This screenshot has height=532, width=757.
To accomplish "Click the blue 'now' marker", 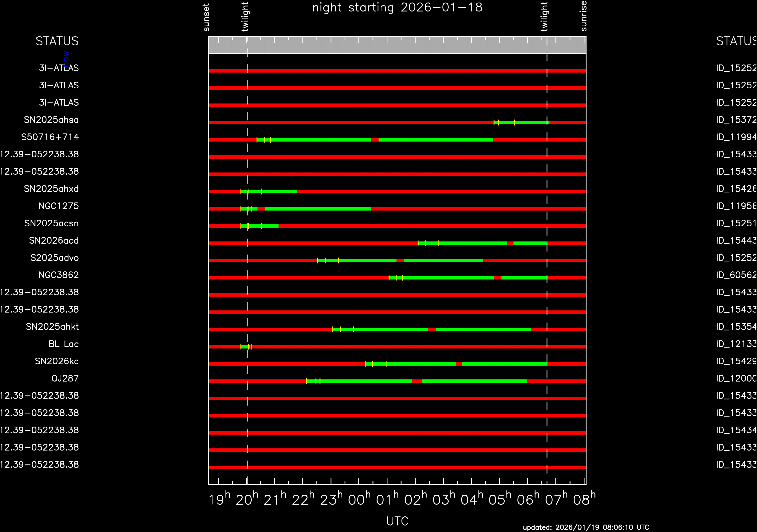I will [66, 58].
